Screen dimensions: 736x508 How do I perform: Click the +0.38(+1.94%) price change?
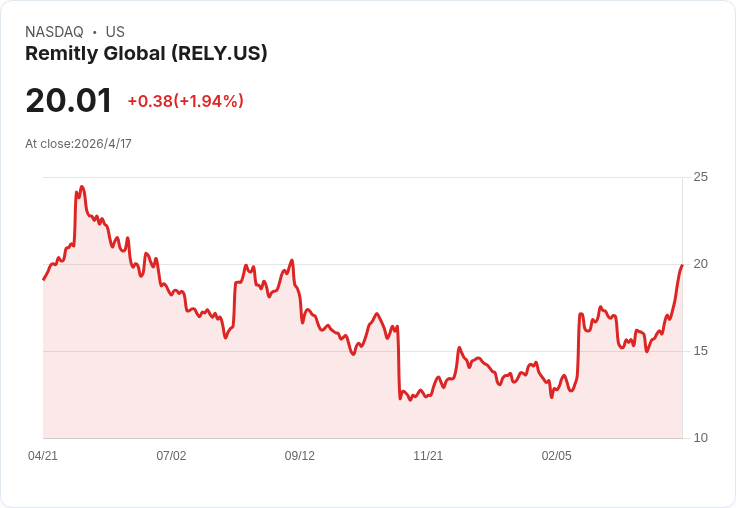coord(185,101)
